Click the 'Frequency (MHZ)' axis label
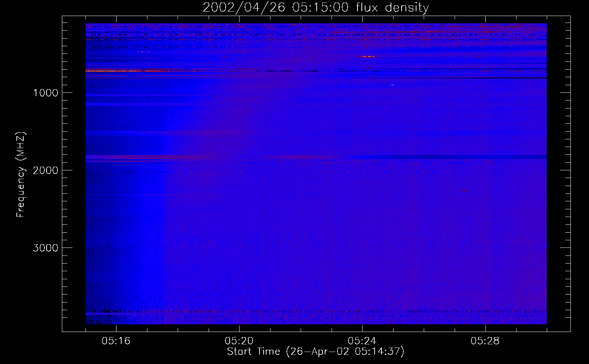This screenshot has width=589, height=364. click(x=21, y=175)
